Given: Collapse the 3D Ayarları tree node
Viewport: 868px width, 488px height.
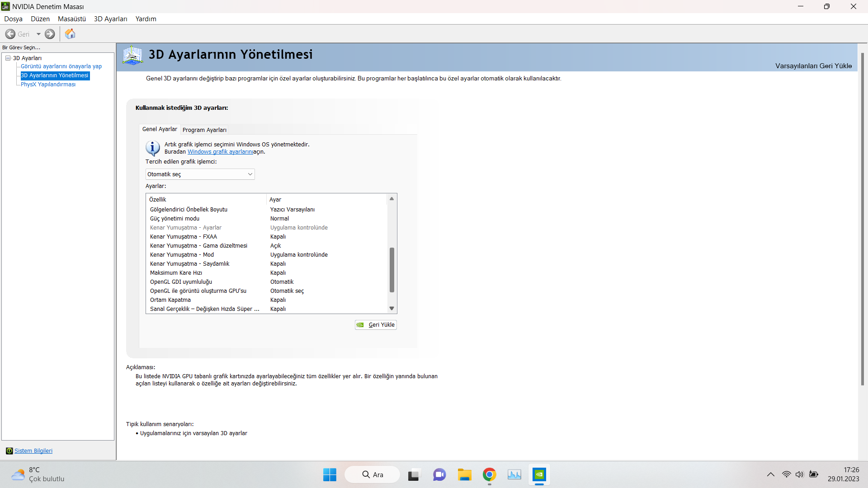Looking at the screenshot, I should (x=8, y=58).
